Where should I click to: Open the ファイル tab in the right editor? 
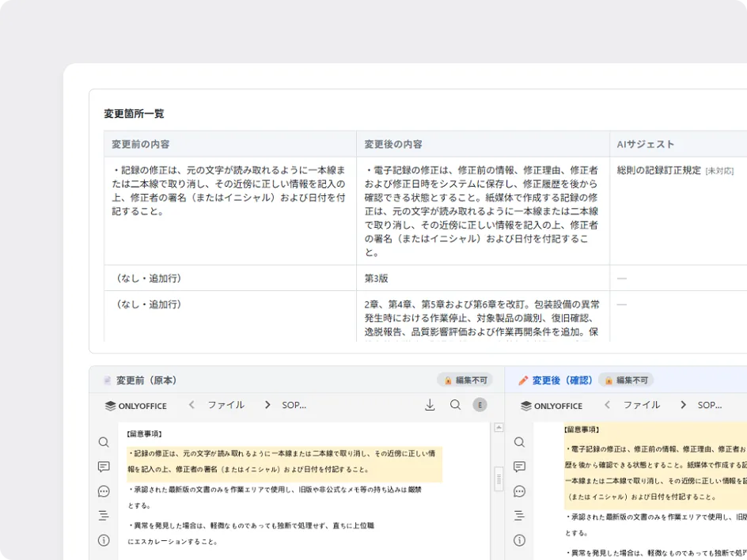click(642, 405)
